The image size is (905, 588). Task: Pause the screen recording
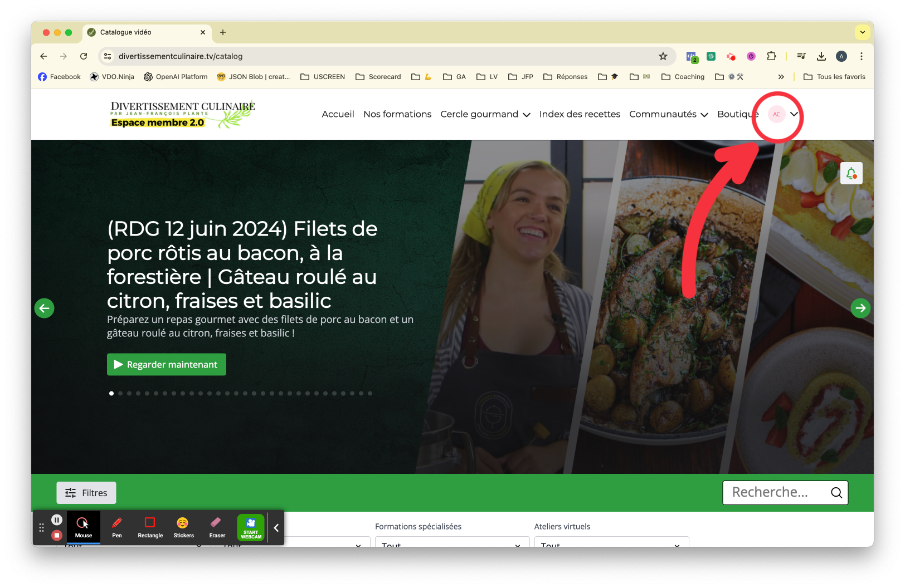pyautogui.click(x=57, y=520)
